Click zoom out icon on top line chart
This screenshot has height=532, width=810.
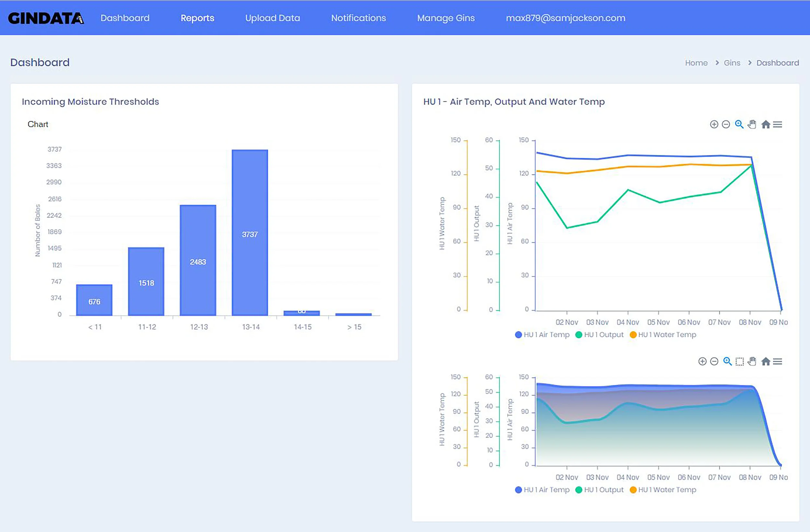[725, 124]
